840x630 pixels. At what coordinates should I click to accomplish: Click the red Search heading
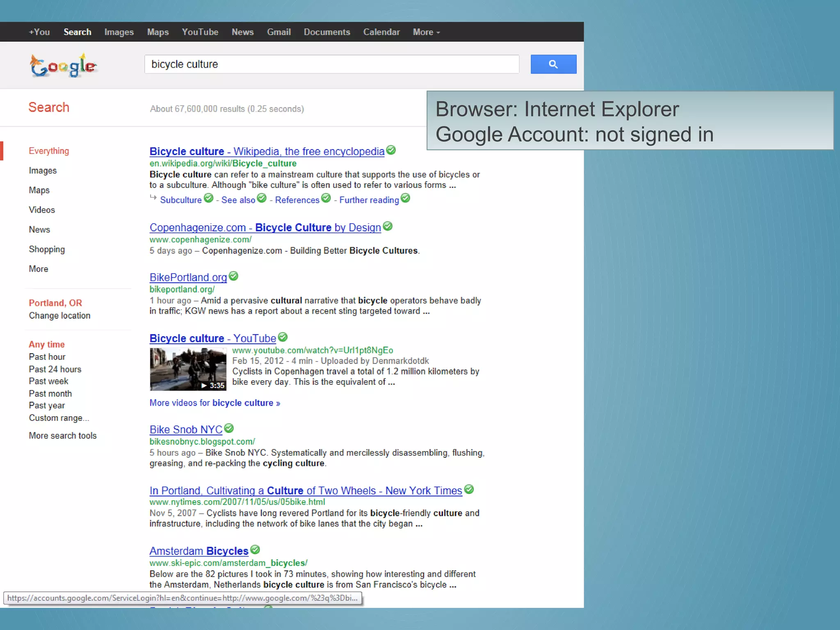click(x=49, y=107)
